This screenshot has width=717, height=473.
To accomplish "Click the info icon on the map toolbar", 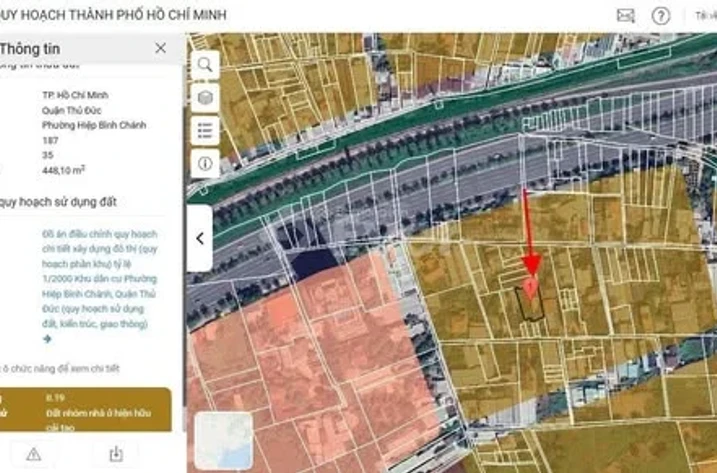I will click(x=205, y=162).
